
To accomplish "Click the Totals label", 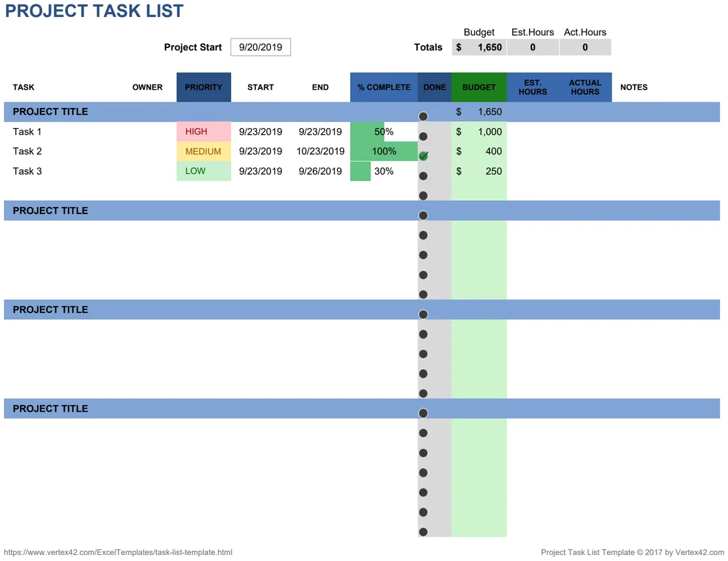I will tap(428, 47).
